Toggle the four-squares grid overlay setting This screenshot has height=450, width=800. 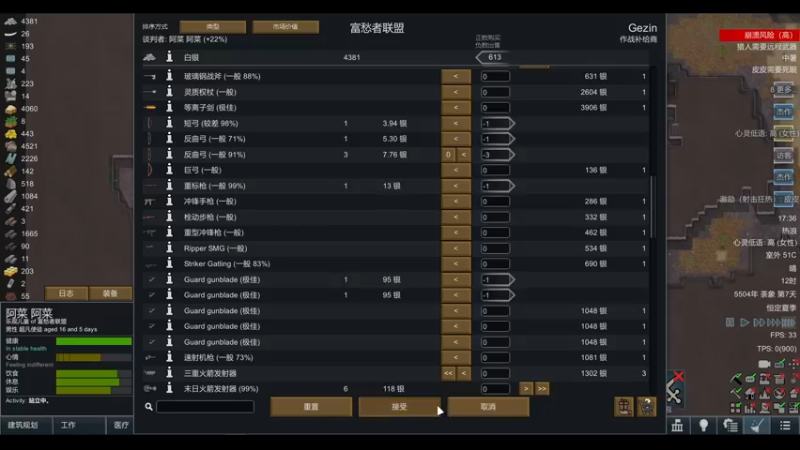[x=735, y=407]
